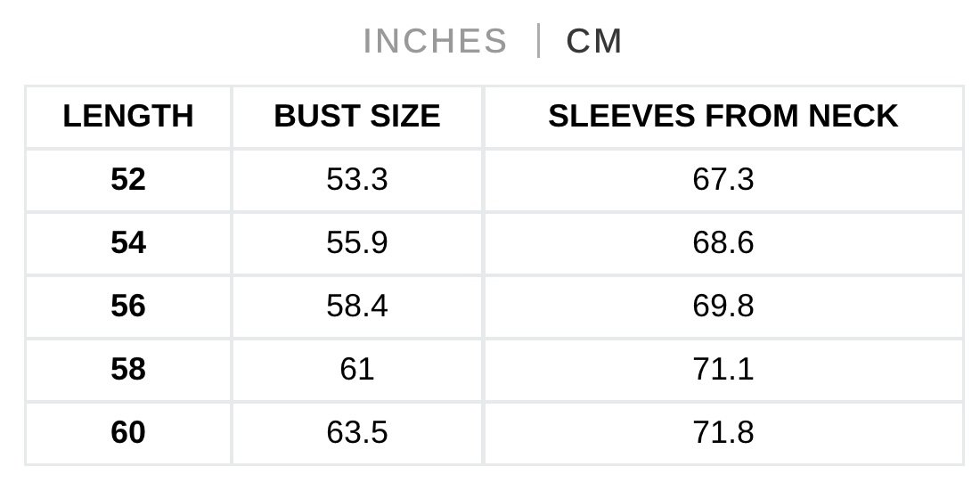Screen dimensions: 980x491
Task: Click the SLEEVES FROM NECK header
Action: point(723,117)
